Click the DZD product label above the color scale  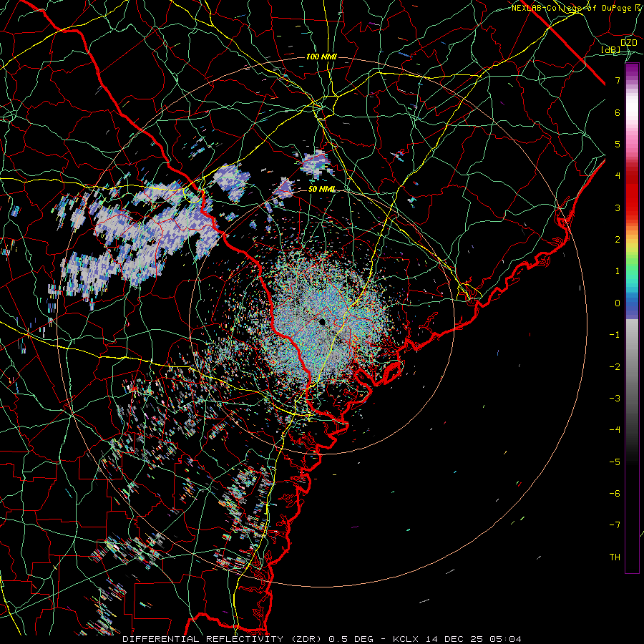[629, 43]
